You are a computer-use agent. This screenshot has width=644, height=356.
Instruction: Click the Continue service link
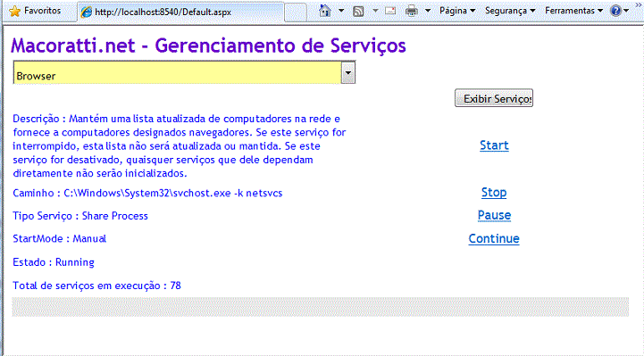pos(494,239)
